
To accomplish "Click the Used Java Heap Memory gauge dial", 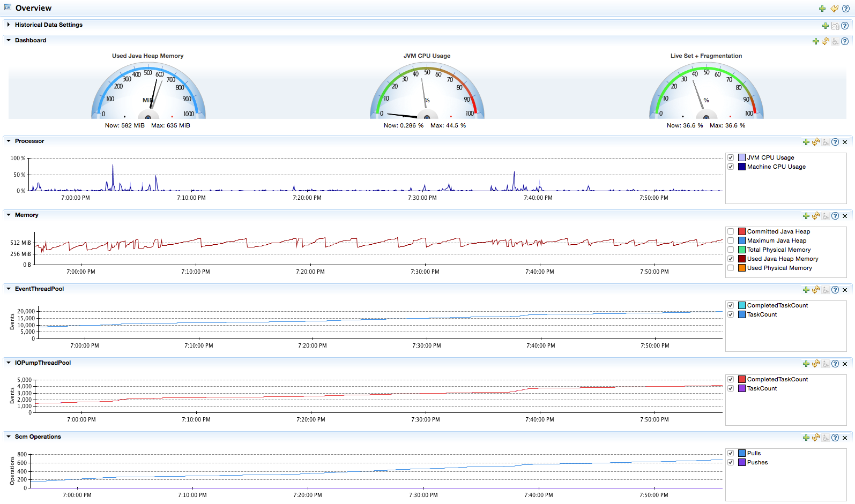I will point(148,91).
